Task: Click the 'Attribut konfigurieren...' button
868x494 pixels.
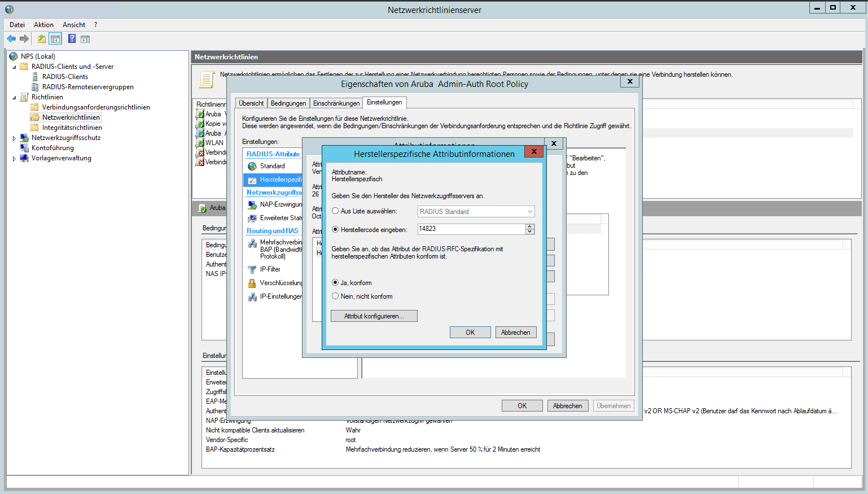Action: coord(374,316)
